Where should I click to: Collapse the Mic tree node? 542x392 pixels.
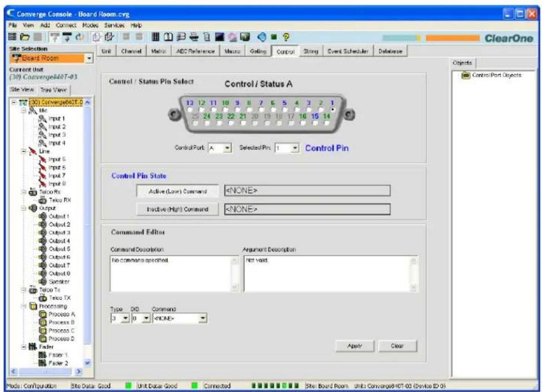click(24, 110)
